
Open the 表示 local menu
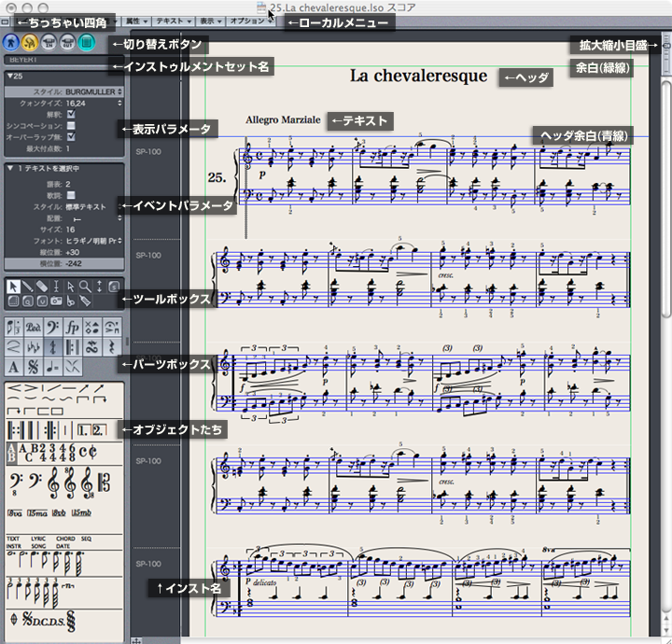[x=210, y=21]
